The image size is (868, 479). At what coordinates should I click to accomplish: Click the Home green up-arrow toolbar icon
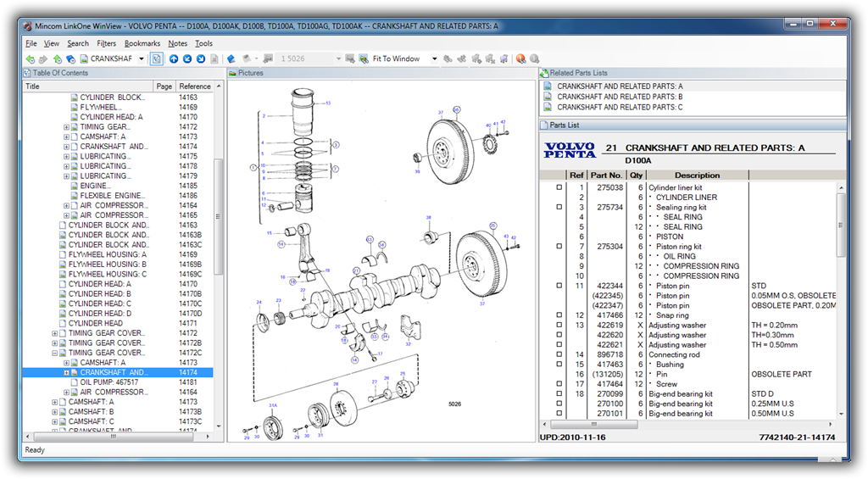point(57,58)
